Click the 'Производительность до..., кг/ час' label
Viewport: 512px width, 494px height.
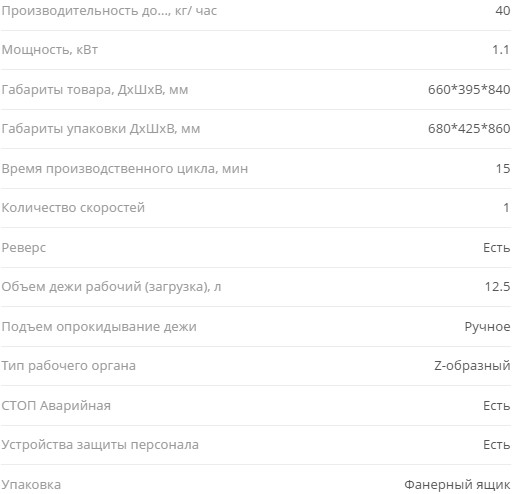109,11
